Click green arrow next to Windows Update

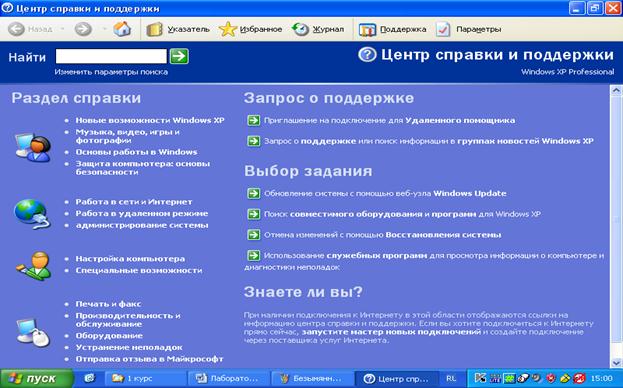[253, 193]
